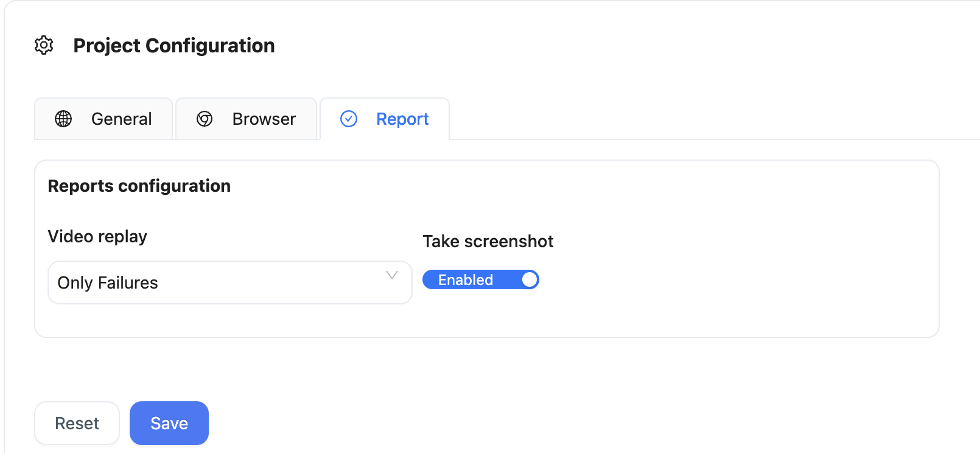Open the Browser tab
The image size is (980, 453).
246,119
